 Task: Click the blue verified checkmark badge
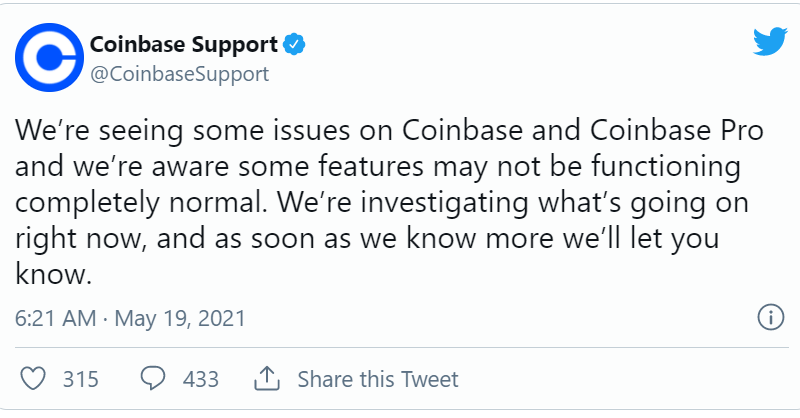click(x=294, y=45)
